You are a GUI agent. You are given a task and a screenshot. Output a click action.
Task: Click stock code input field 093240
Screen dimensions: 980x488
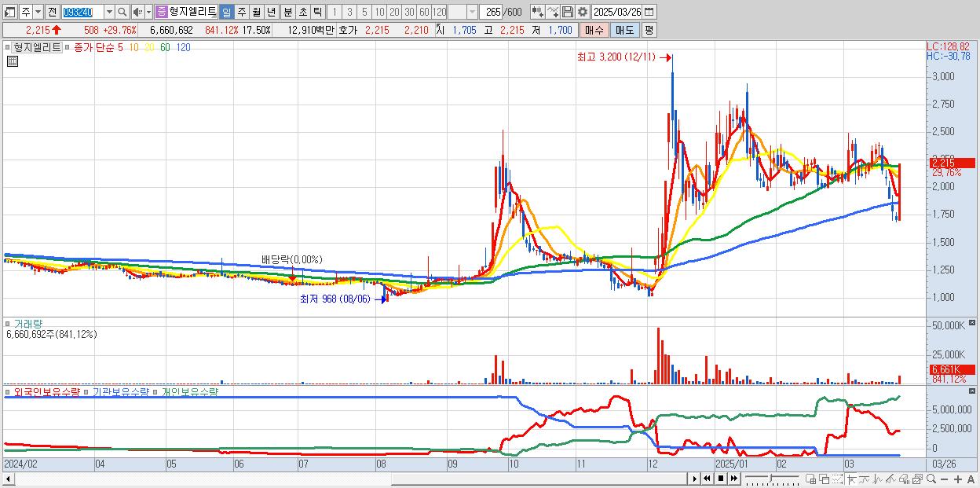82,12
